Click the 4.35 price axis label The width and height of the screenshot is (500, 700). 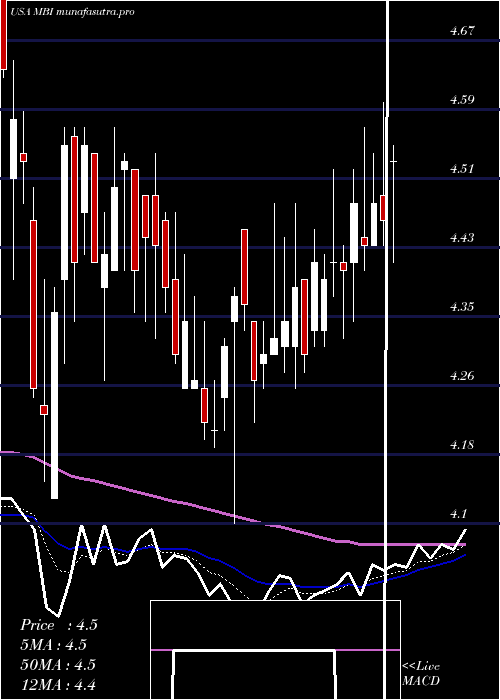[x=462, y=307]
